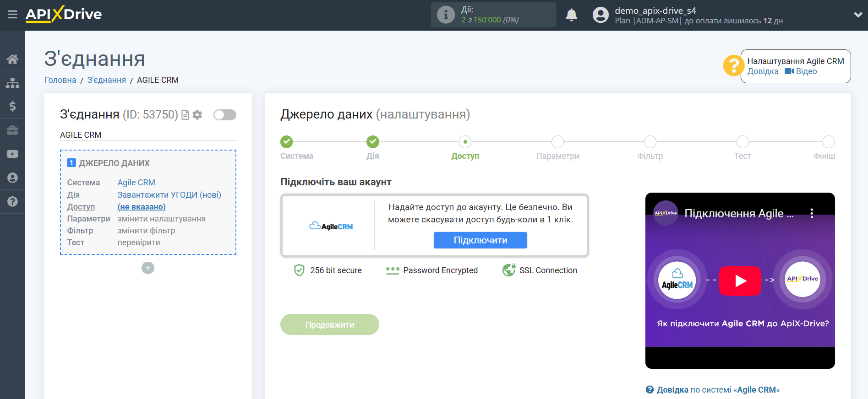Click the SSL Connection globe icon
The width and height of the screenshot is (868, 399).
coord(509,270)
